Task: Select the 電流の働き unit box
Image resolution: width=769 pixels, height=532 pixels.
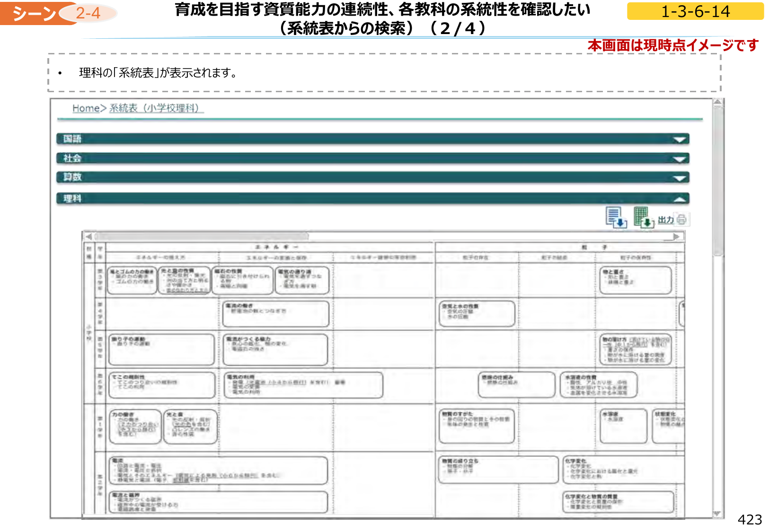Action: coord(276,314)
